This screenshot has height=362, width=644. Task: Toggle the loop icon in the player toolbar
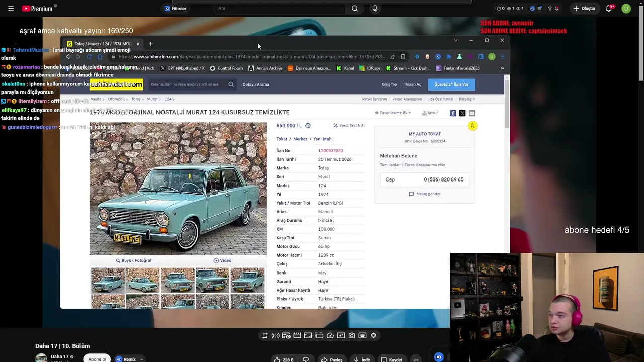(x=265, y=336)
